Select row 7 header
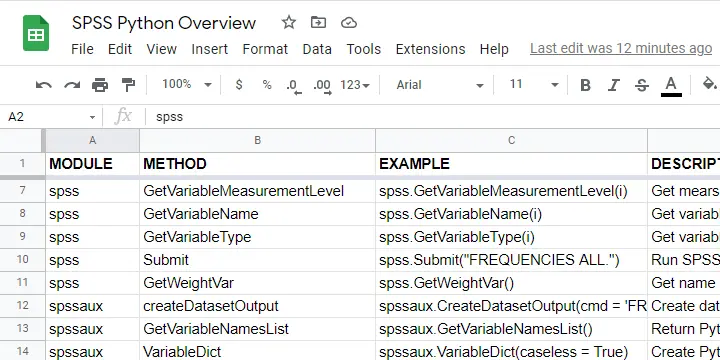The height and width of the screenshot is (360, 720). click(22, 191)
